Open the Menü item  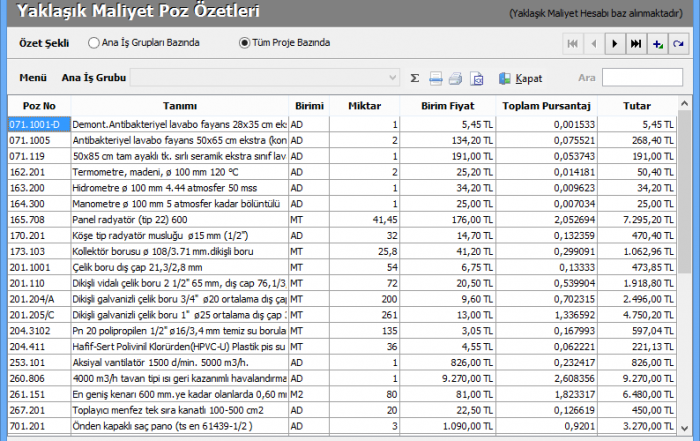point(33,77)
